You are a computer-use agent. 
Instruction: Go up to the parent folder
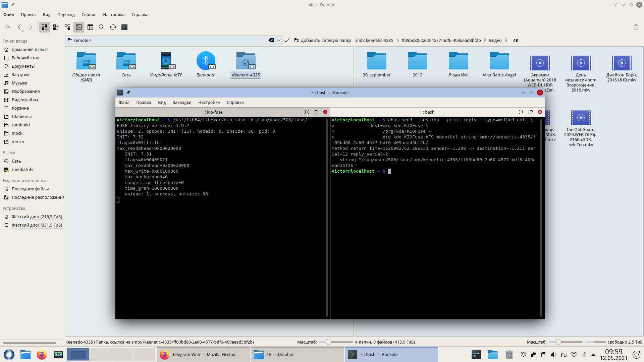(x=8, y=27)
